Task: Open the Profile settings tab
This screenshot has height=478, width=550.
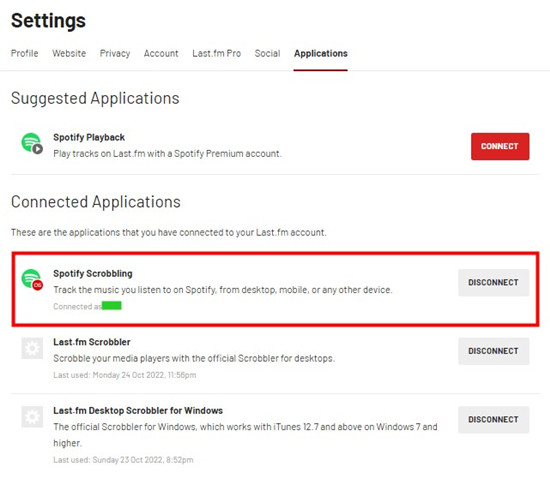Action: click(25, 53)
